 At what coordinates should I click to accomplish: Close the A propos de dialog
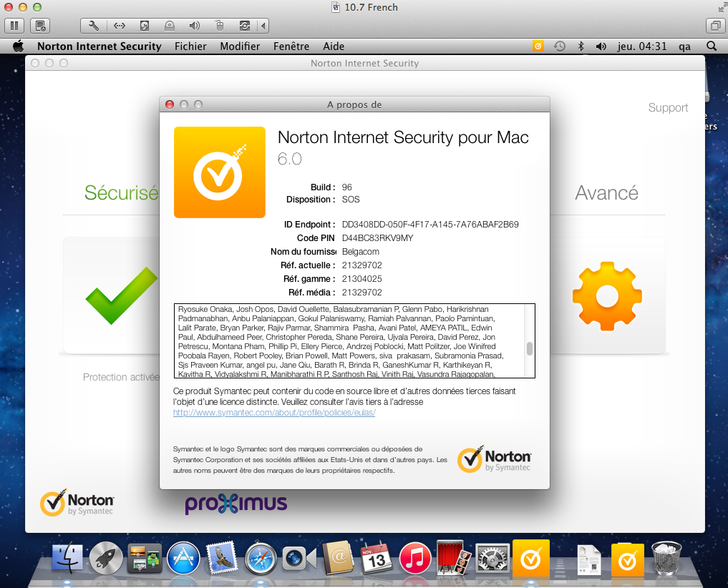click(170, 104)
